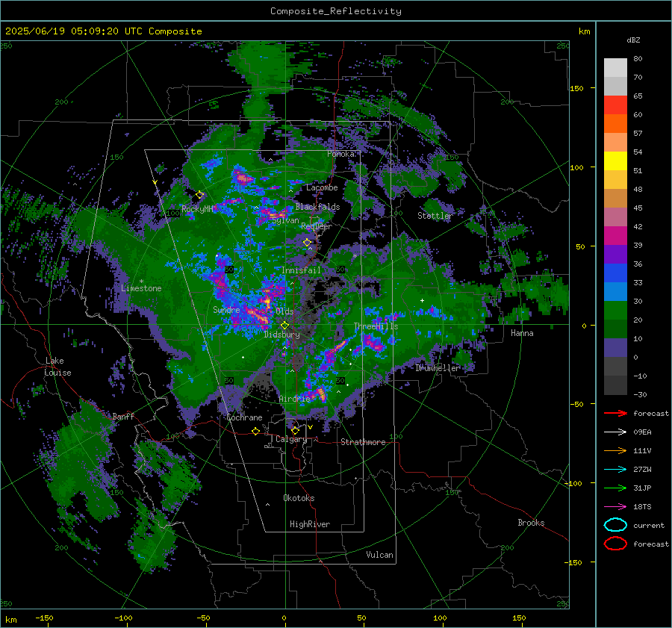Select the bright yellow 51-54 dBZ swatch
This screenshot has width=672, height=628.
tap(615, 161)
